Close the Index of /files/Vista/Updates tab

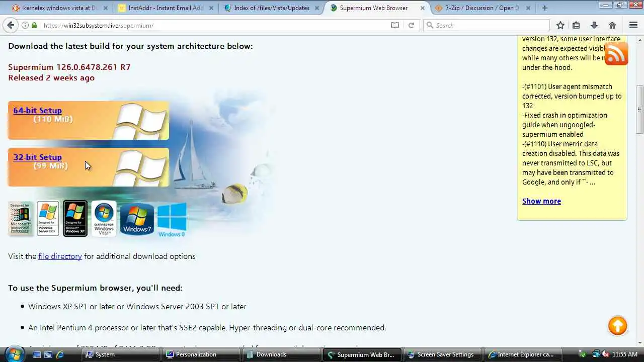point(316,8)
